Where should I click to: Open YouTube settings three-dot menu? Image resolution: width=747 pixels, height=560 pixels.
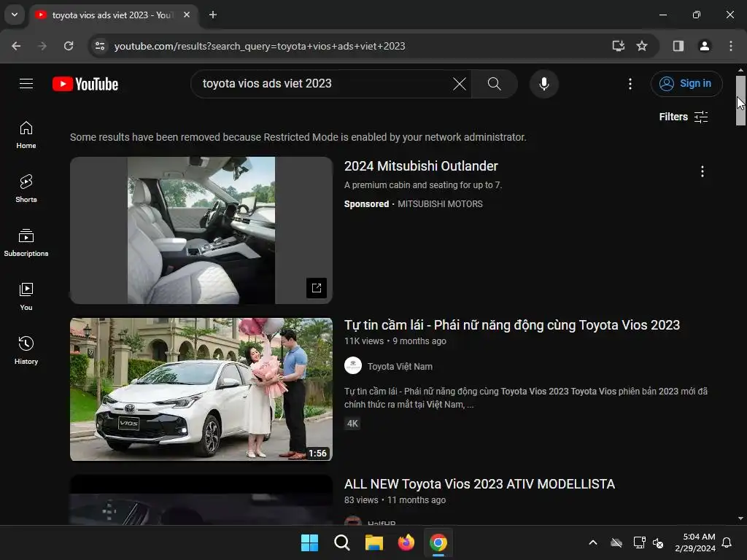point(630,84)
